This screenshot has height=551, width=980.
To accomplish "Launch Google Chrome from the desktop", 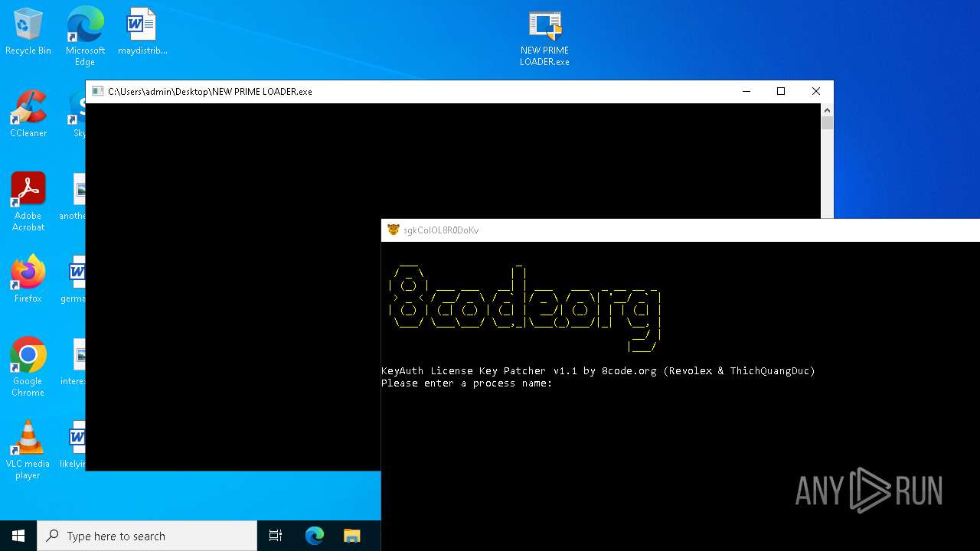I will 28,367.
